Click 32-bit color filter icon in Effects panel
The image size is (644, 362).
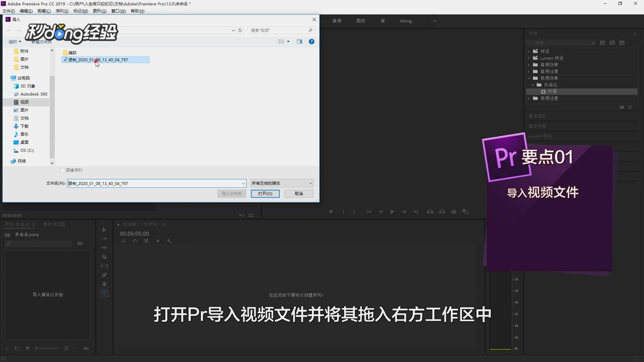612,43
